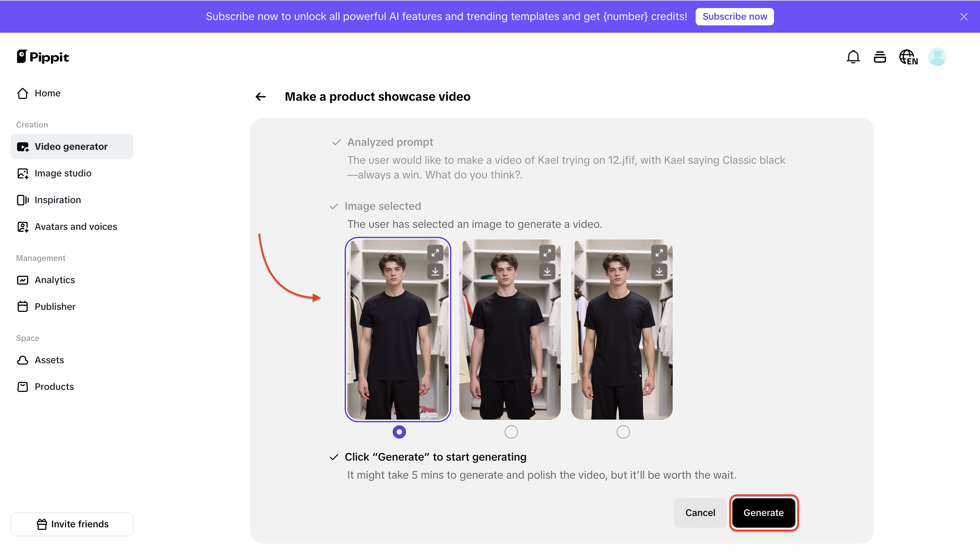This screenshot has height=555, width=980.
Task: Click the Cancel button
Action: (x=700, y=513)
